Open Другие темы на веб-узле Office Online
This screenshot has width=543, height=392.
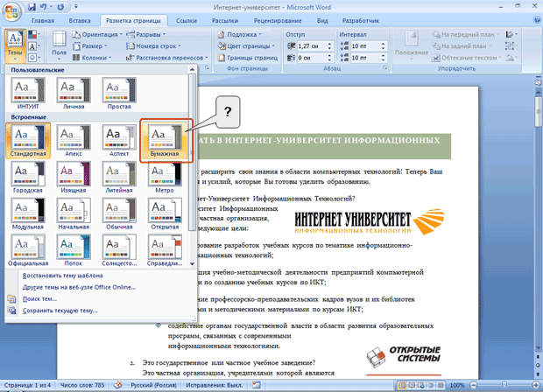80,287
